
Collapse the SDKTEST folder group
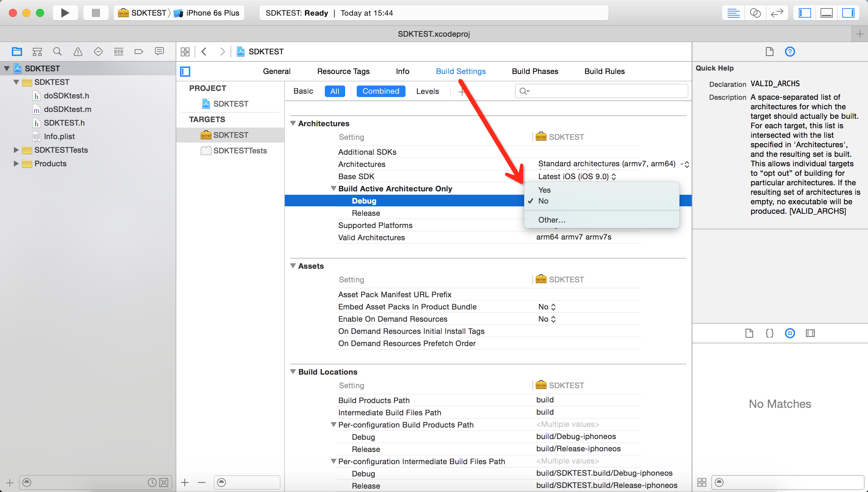coord(16,82)
